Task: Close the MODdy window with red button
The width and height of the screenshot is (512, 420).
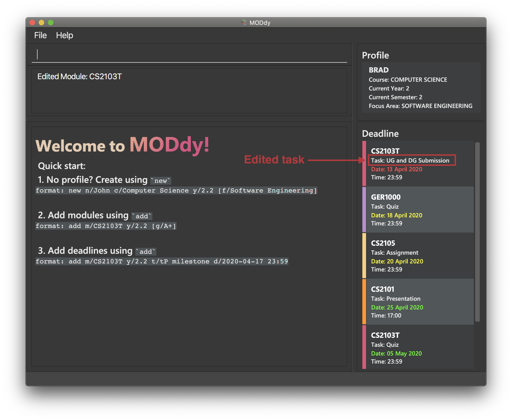Action: click(x=32, y=23)
